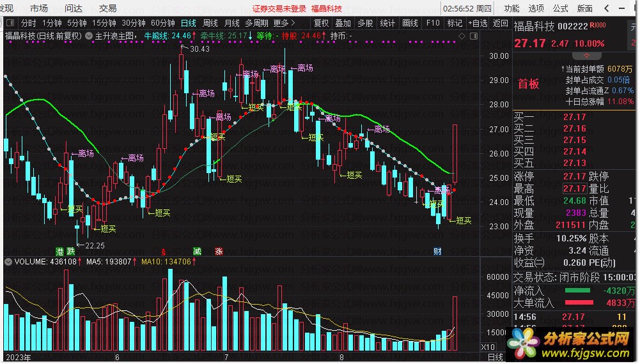This screenshot has height=364, width=640.
Task: Go back with the left chevron arrow
Action: (x=607, y=8)
